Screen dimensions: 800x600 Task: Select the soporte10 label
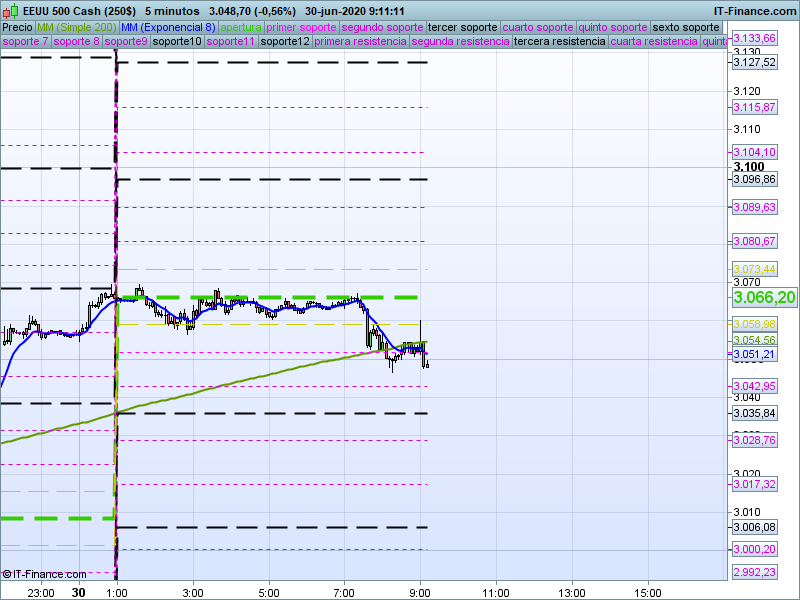[177, 41]
